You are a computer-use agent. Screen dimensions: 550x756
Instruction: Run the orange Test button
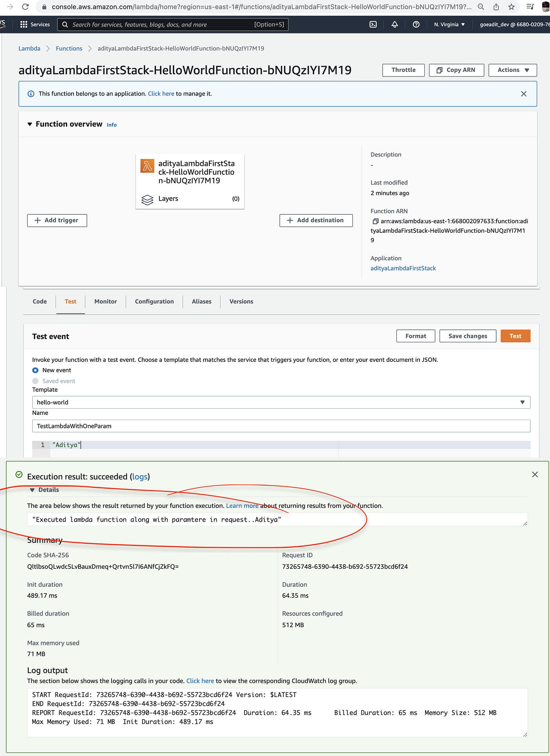point(515,336)
